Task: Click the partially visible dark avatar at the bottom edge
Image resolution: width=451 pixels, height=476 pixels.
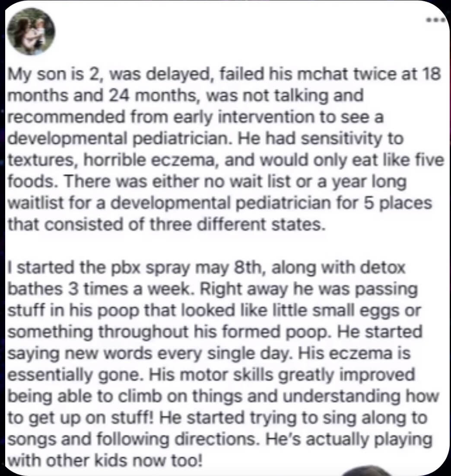Action: 368,471
